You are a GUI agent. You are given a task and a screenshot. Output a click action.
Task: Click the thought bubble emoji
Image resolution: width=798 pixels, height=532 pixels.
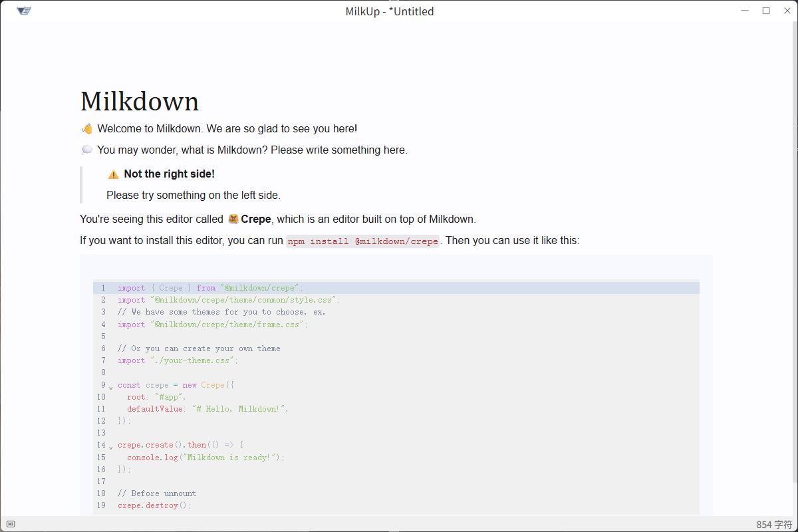86,150
